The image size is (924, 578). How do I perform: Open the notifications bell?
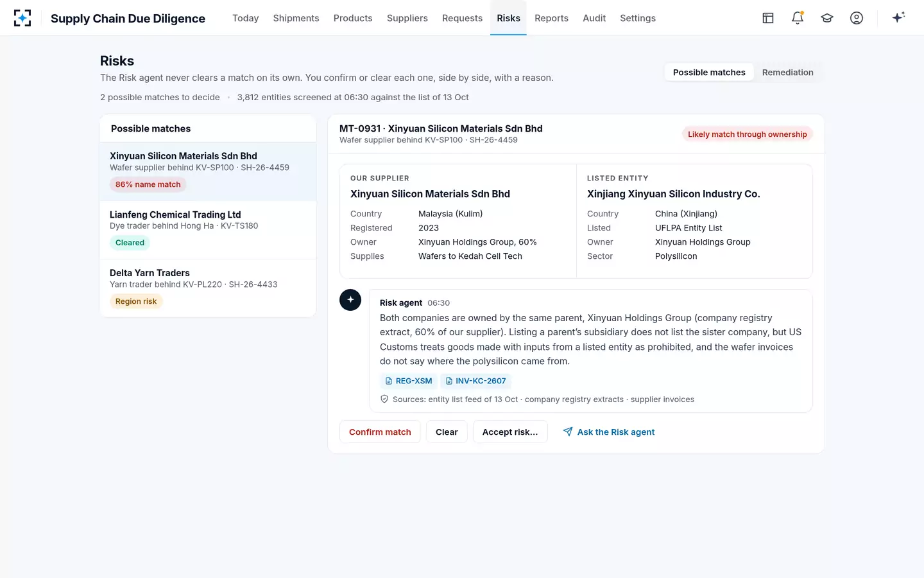click(798, 18)
